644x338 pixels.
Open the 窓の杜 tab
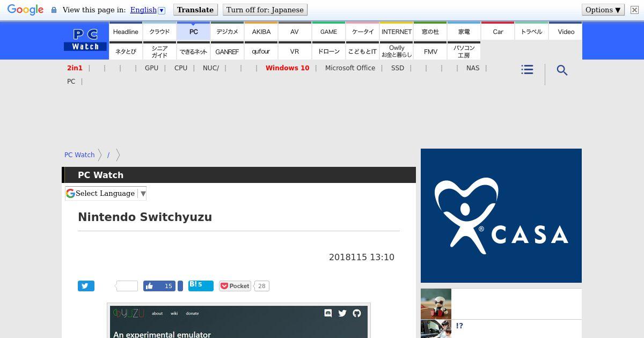pos(430,31)
